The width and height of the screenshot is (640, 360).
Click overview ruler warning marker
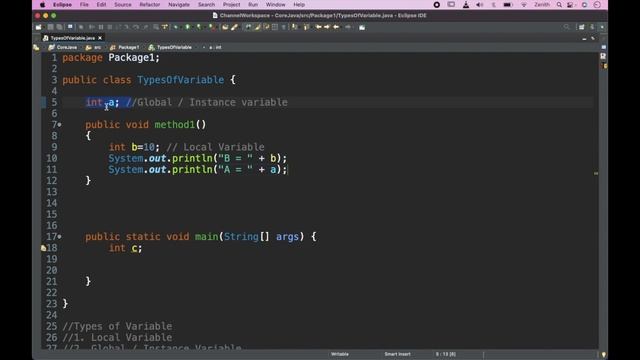596,173
